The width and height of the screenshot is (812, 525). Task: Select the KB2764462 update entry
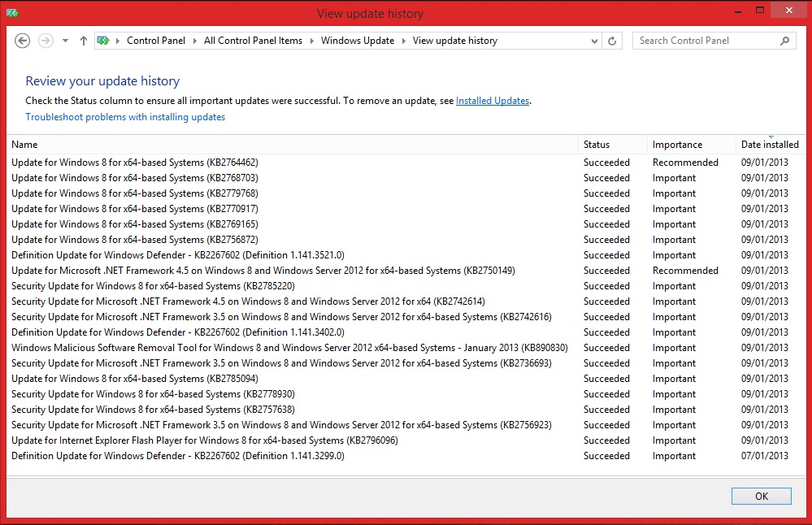[x=134, y=163]
